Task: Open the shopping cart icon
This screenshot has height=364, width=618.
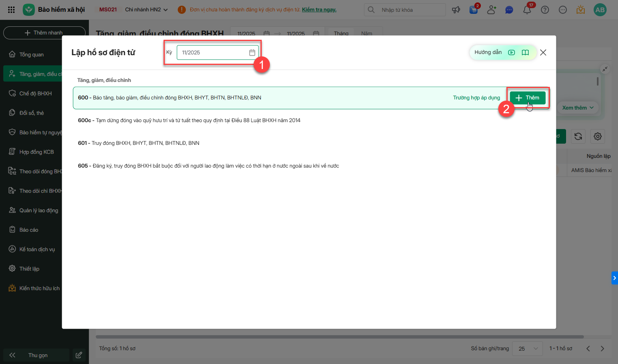Action: pos(474,10)
